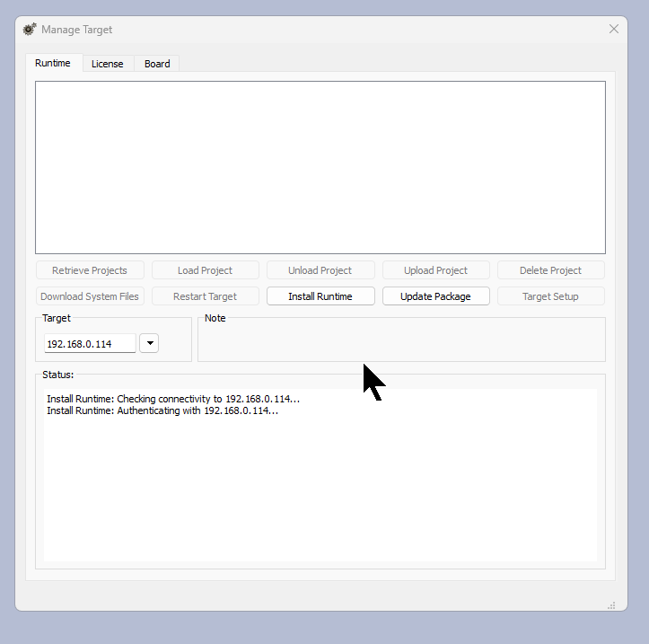This screenshot has width=649, height=644.
Task: Focus the Target IP address field
Action: pos(89,344)
